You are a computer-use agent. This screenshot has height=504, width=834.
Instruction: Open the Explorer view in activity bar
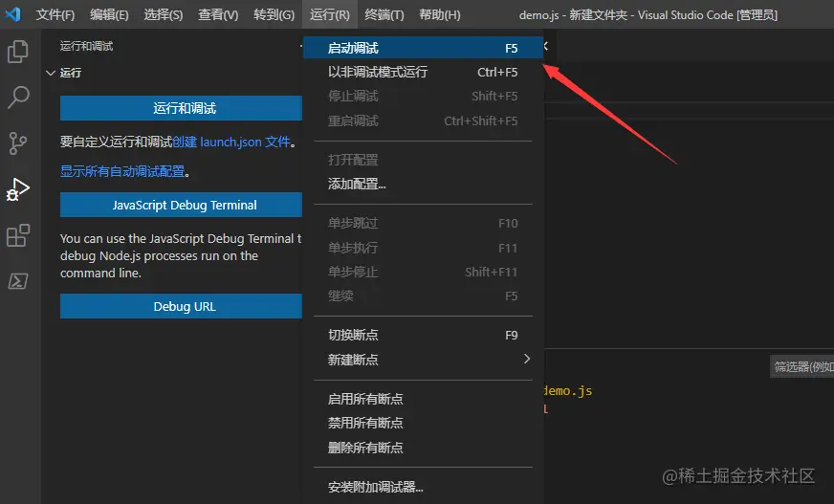[18, 52]
